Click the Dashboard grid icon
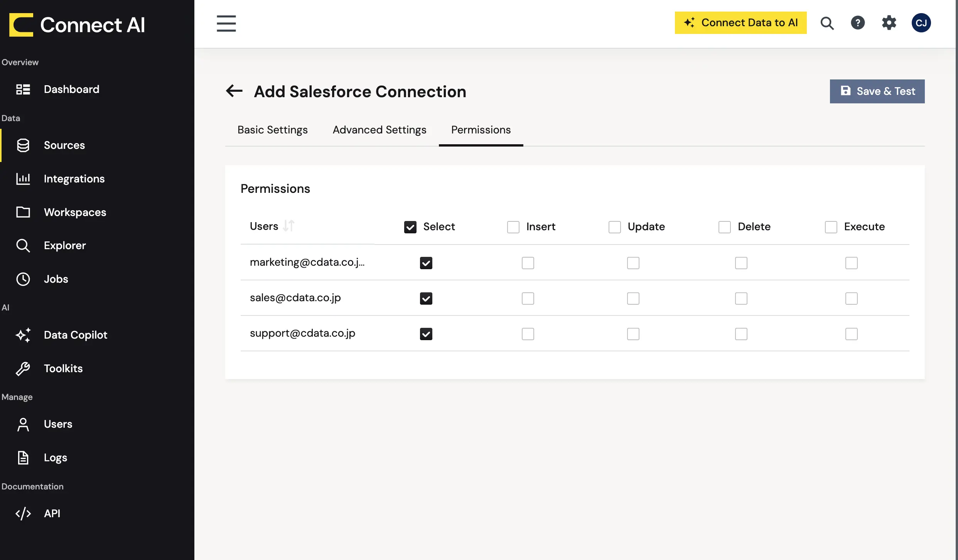 tap(23, 89)
